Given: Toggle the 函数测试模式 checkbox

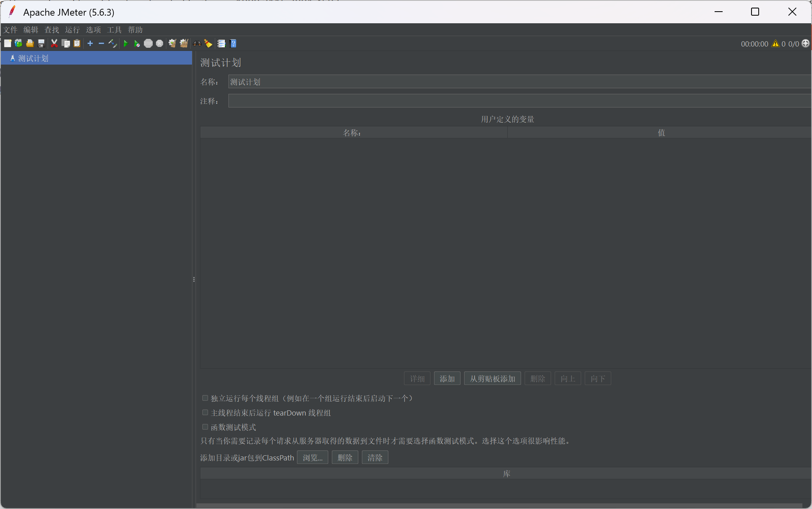Looking at the screenshot, I should (x=205, y=427).
